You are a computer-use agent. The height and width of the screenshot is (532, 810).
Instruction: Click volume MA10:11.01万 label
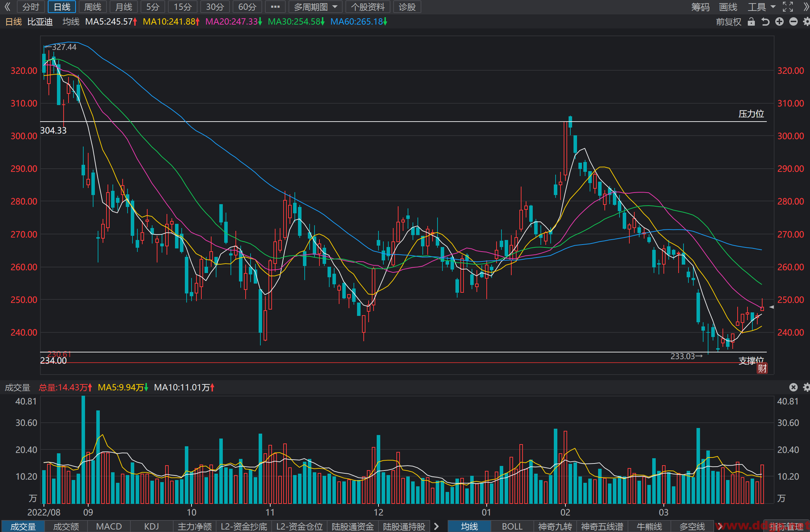(184, 388)
